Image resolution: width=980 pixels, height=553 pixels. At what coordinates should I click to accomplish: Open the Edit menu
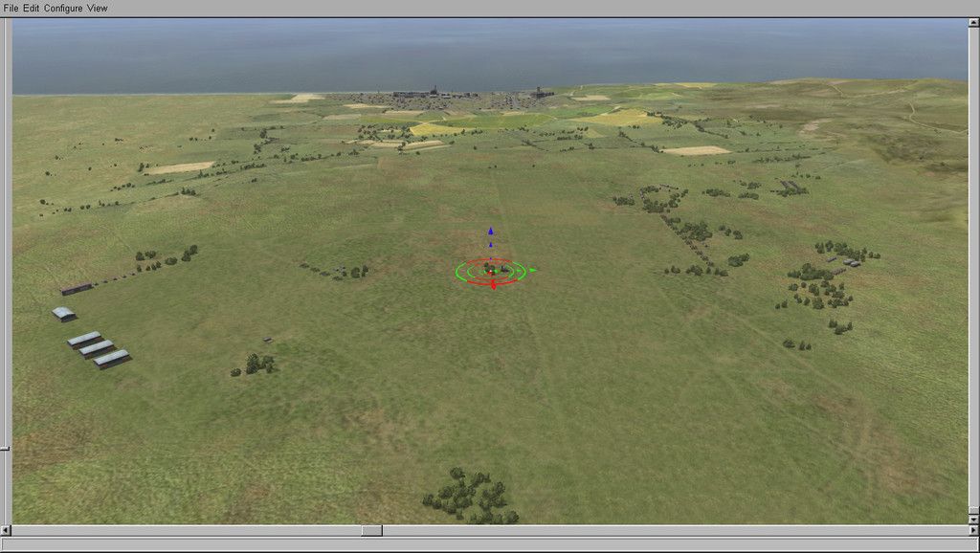click(32, 8)
